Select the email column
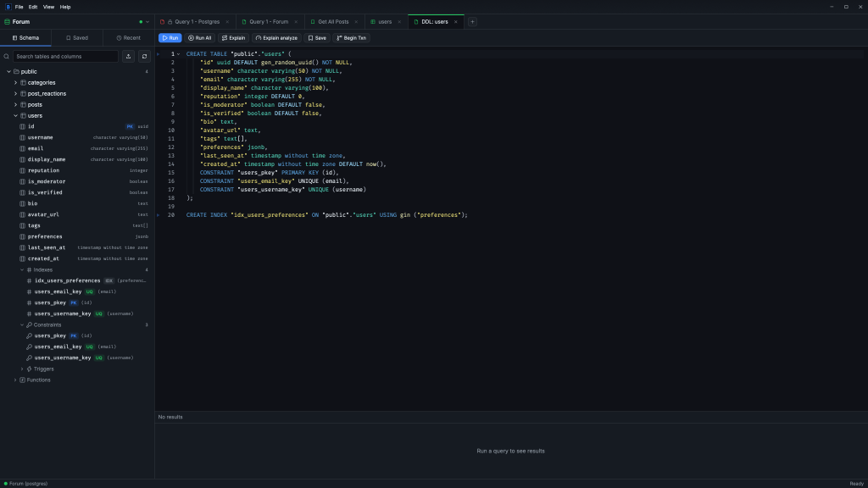 pyautogui.click(x=76, y=149)
